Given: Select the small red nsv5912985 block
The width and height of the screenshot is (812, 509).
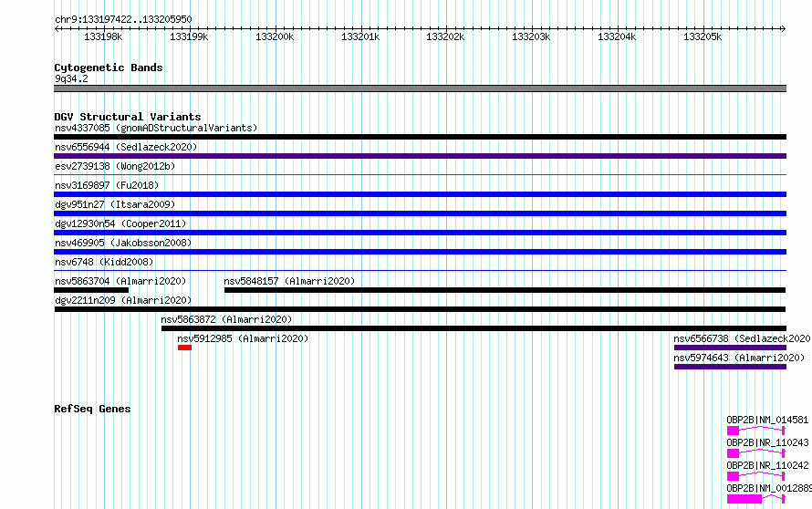Looking at the screenshot, I should click(185, 348).
